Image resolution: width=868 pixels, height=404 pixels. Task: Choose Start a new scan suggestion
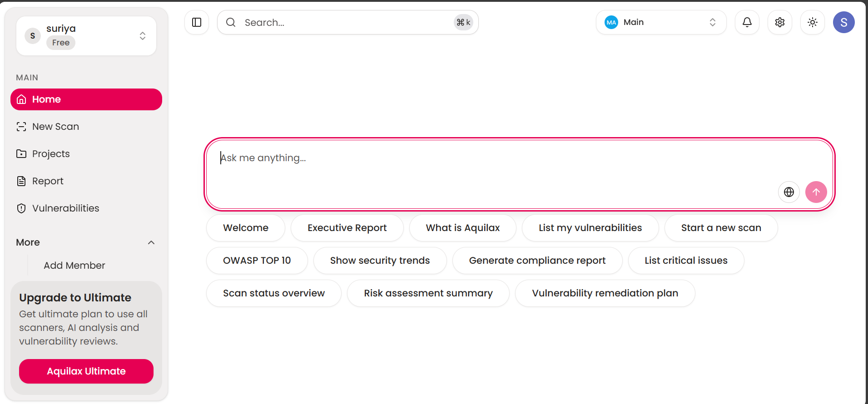pos(721,228)
